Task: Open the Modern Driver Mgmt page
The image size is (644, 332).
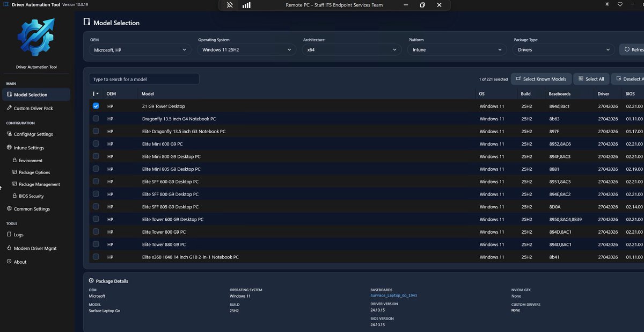Action: [35, 248]
